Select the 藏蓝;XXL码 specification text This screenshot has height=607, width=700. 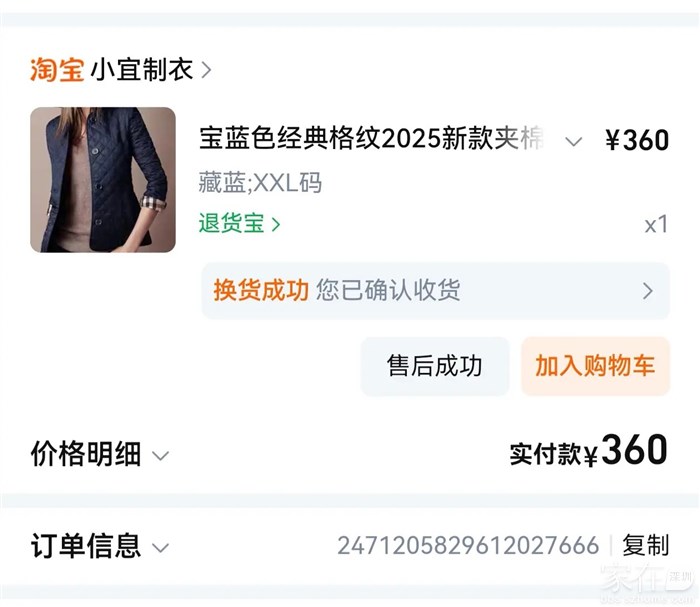click(260, 183)
